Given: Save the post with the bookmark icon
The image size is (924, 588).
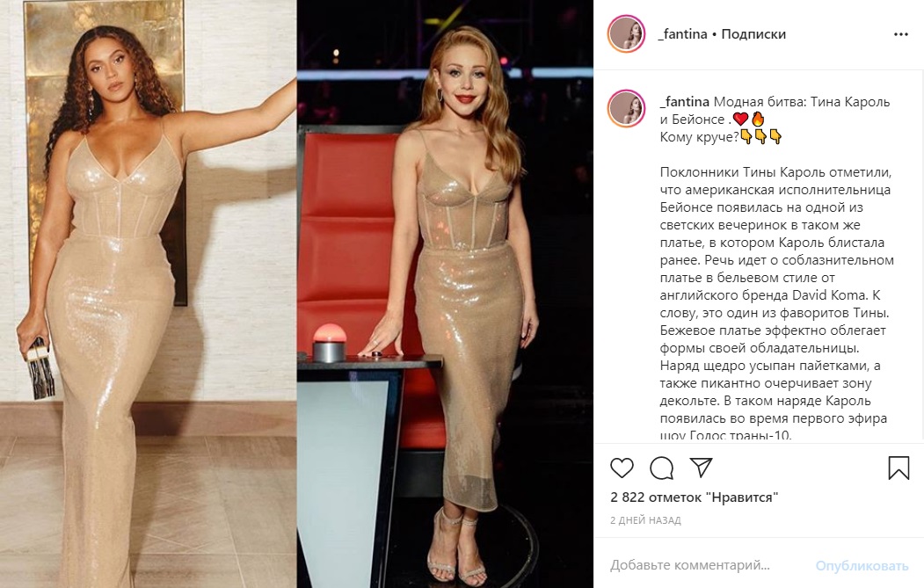Looking at the screenshot, I should click(899, 468).
